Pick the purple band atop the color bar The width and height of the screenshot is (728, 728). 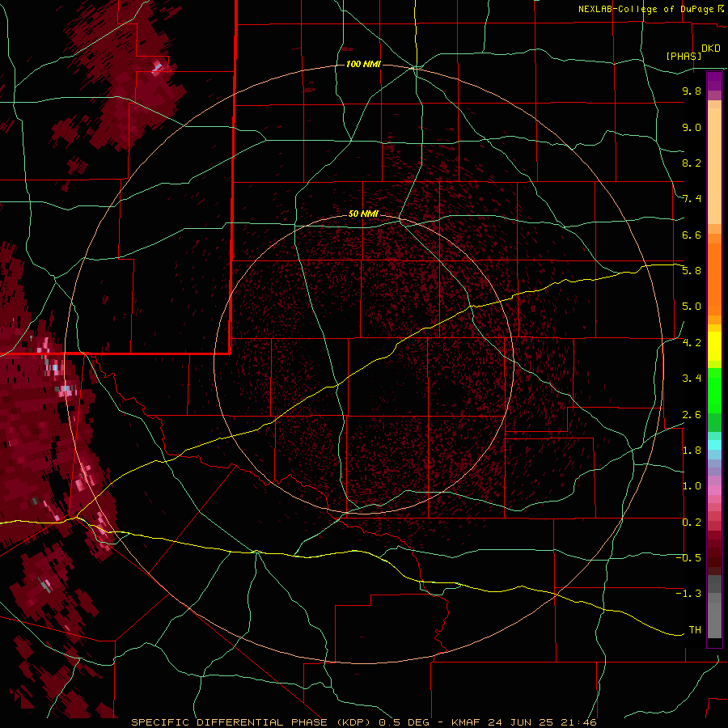coord(714,81)
